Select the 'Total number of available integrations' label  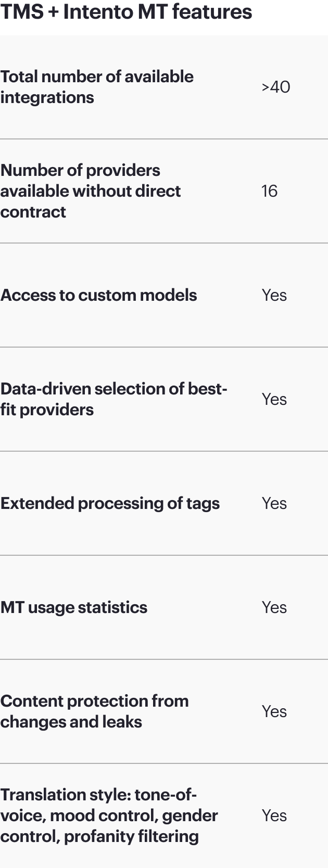[97, 87]
